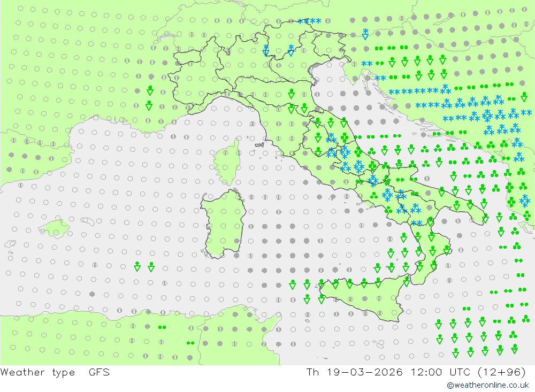
Task: Select Corsica island on the map
Action: coord(227,162)
